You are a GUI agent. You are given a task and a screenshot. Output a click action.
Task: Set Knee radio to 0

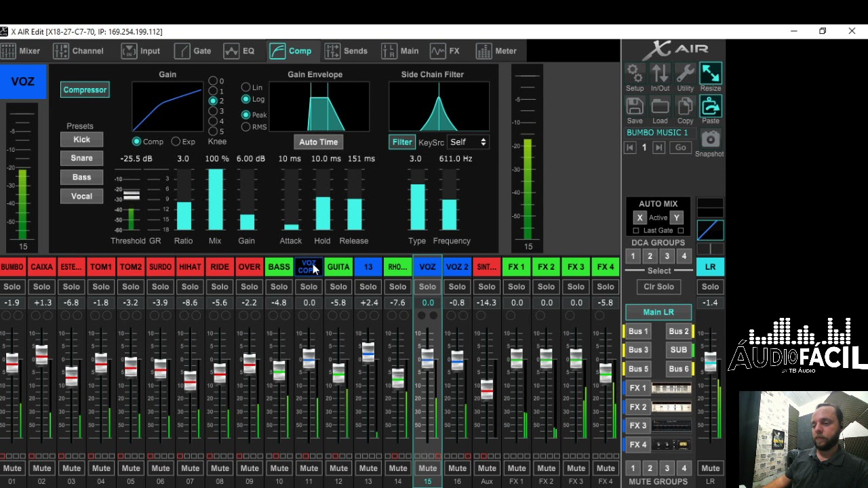pyautogui.click(x=212, y=81)
